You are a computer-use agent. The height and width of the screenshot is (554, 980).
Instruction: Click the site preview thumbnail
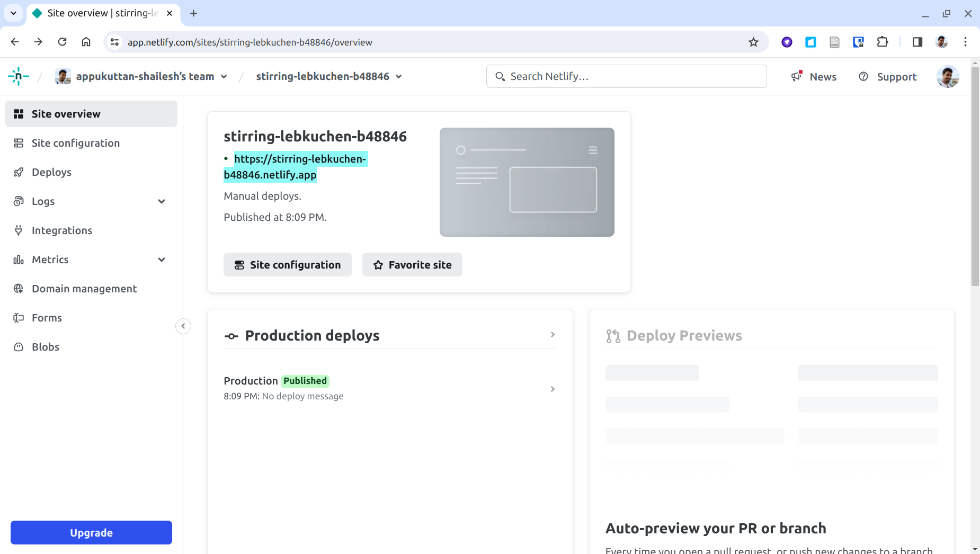527,182
